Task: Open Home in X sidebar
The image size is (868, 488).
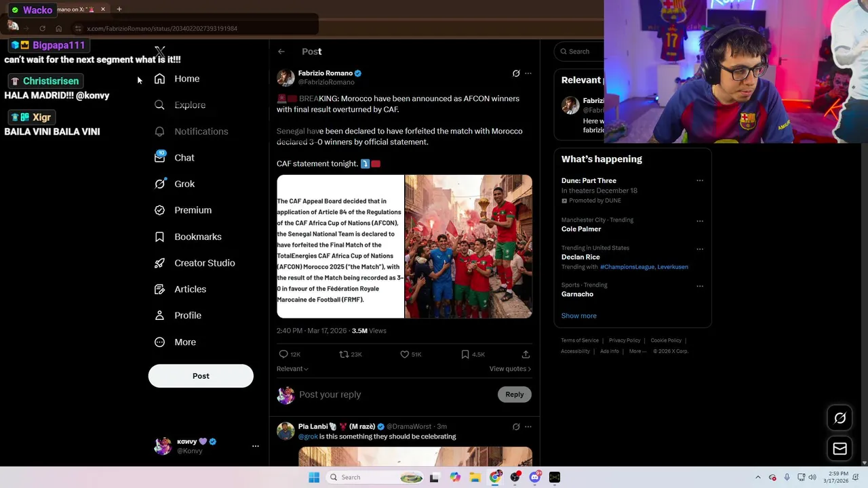Action: 177,79
